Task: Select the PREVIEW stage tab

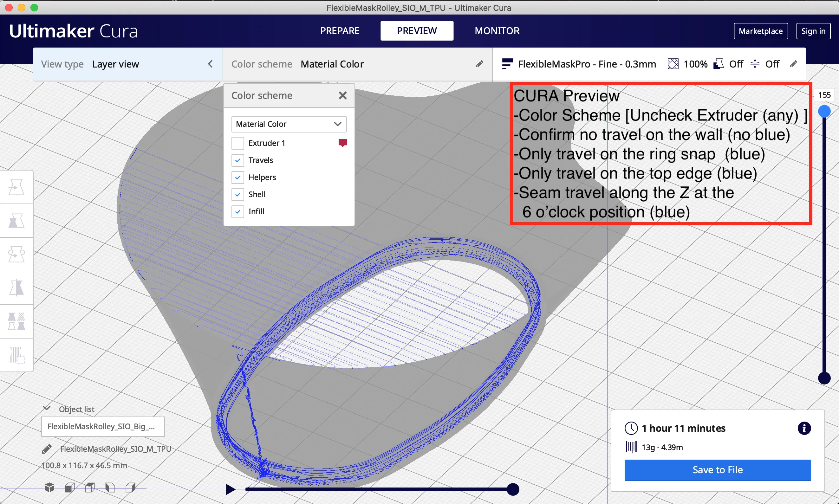Action: tap(417, 31)
